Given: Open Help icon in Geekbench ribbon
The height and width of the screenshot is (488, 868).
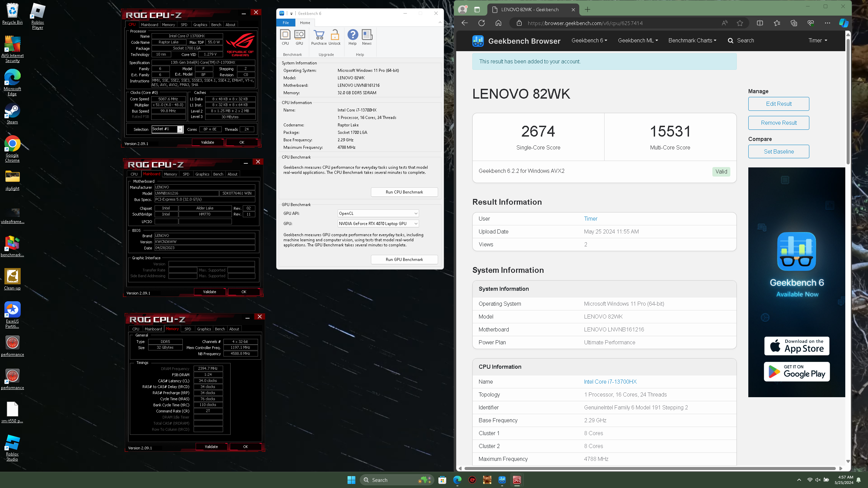Looking at the screenshot, I should point(353,37).
